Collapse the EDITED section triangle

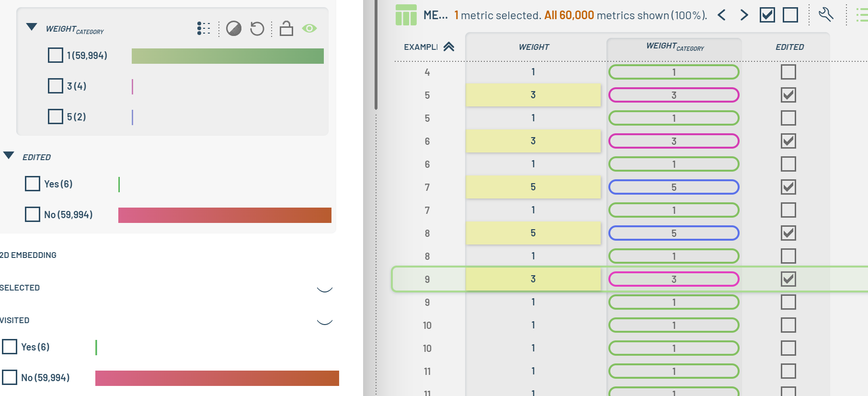(x=9, y=155)
